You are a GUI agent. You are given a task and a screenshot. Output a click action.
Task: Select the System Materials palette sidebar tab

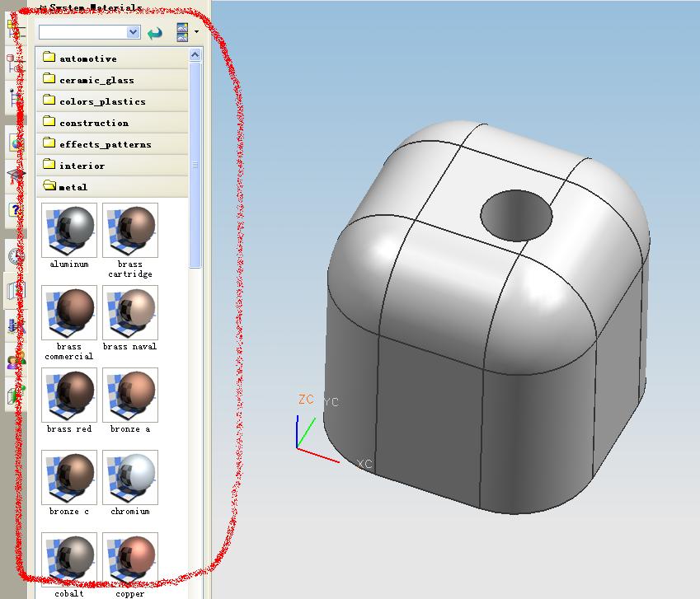pyautogui.click(x=16, y=290)
